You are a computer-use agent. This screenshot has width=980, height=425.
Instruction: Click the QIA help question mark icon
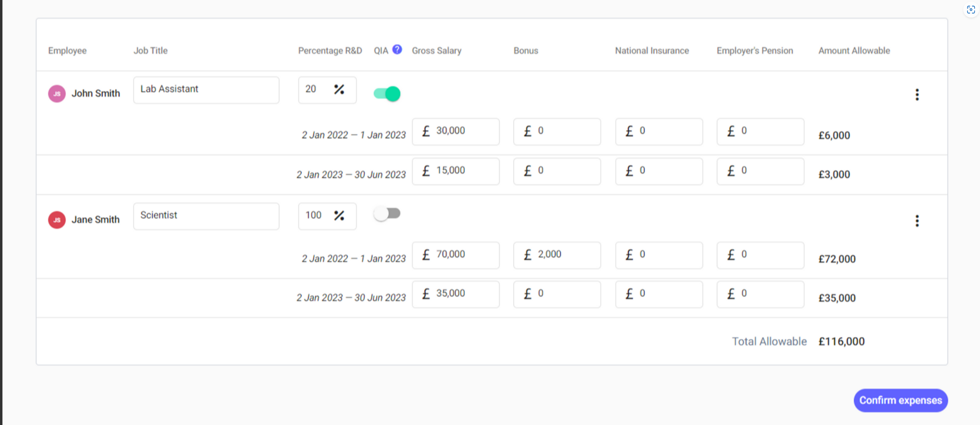[397, 50]
